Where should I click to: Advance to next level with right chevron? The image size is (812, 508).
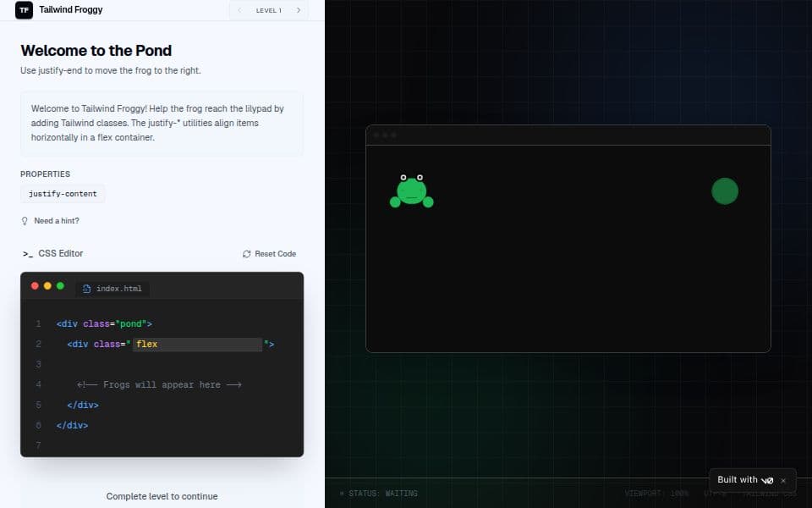[x=298, y=10]
